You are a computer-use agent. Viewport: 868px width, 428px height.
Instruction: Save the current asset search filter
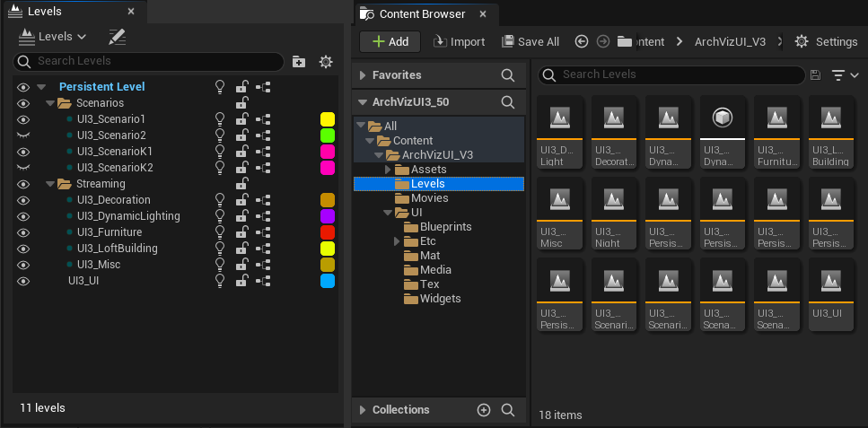point(815,75)
